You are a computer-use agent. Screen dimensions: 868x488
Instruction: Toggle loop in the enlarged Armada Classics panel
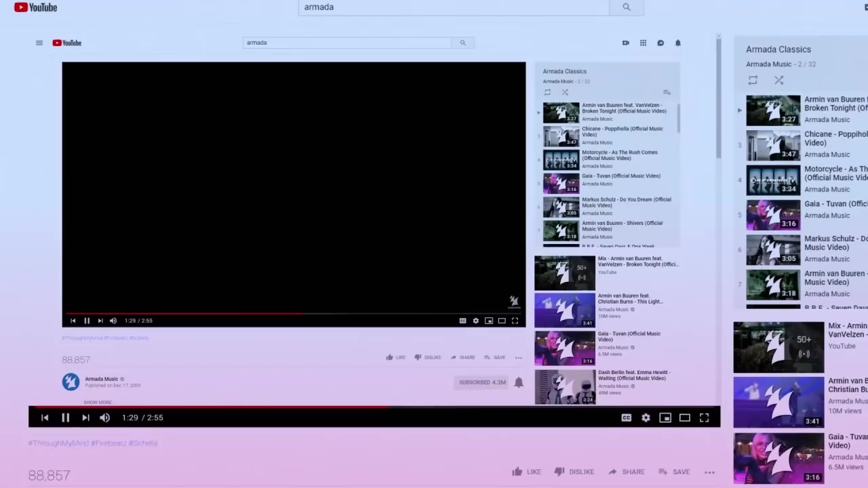pos(753,80)
